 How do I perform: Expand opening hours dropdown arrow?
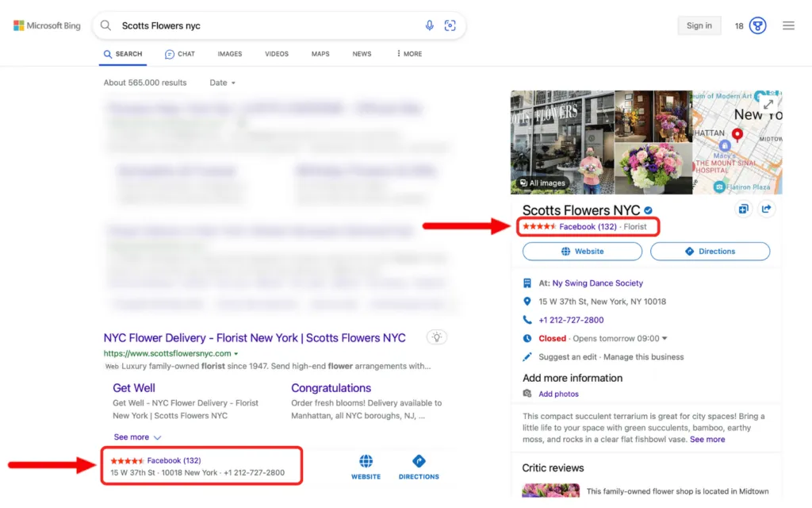[x=665, y=338]
